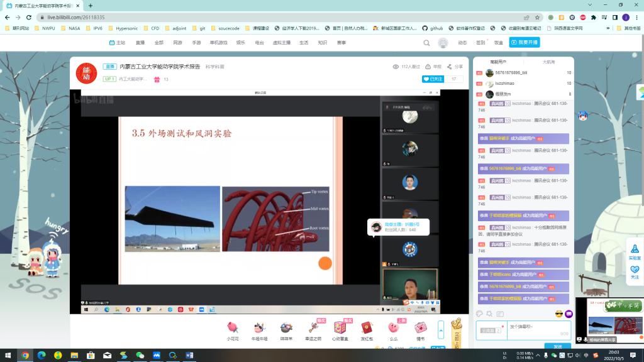
Task: Choose the 情书 love letter gift
Action: (x=421, y=327)
